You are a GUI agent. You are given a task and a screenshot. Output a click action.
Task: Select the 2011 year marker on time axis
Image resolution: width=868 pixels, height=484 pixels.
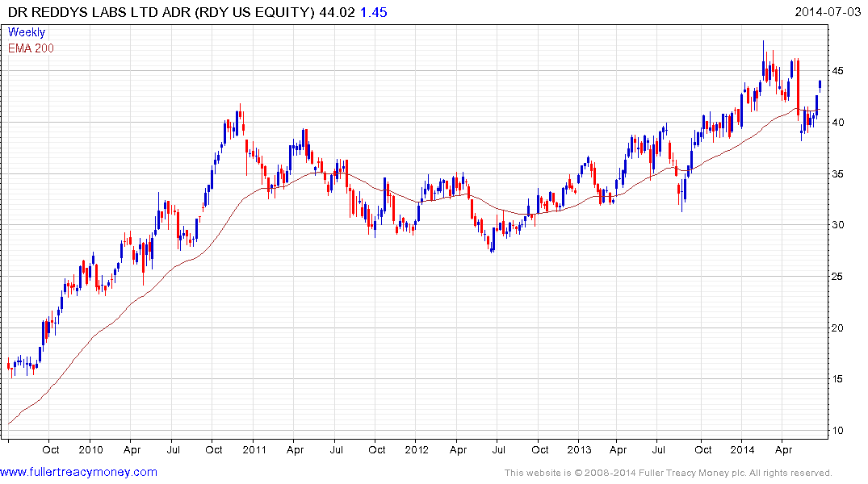[254, 449]
